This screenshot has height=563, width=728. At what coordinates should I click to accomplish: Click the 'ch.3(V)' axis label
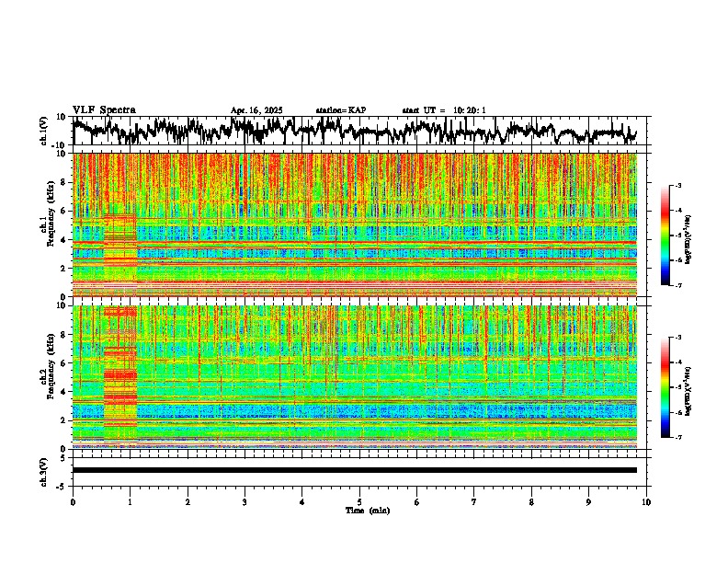(44, 472)
